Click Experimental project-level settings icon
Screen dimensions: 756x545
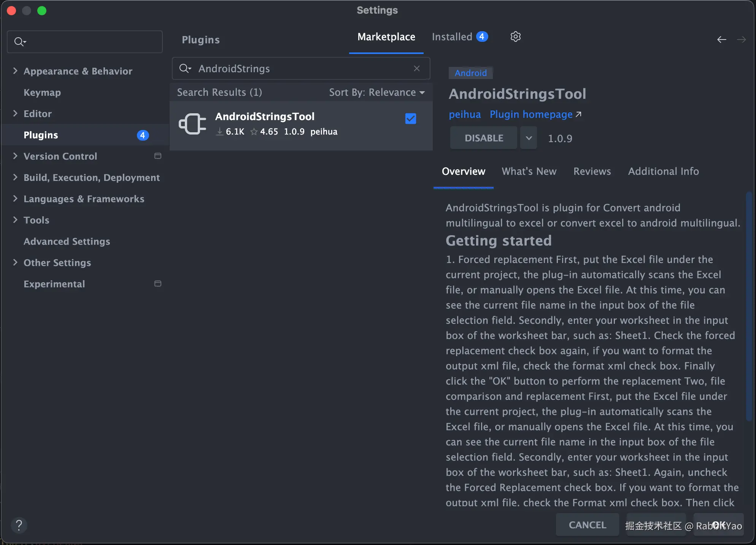158,284
